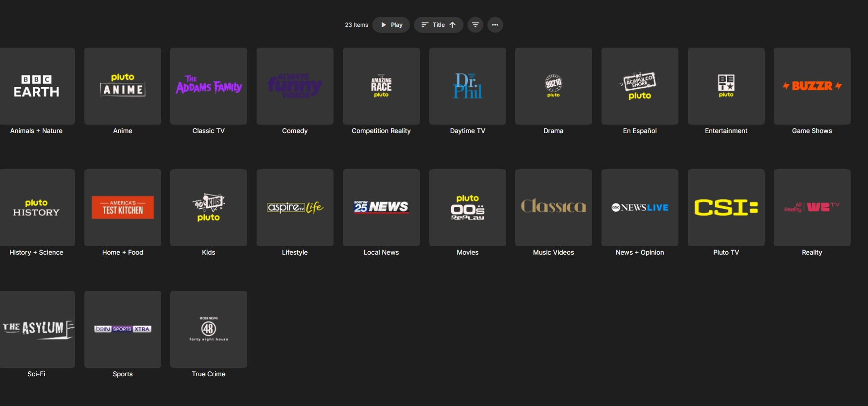Viewport: 868px width, 406px height.
Task: Open the Addams Family thumbnail
Action: click(x=208, y=86)
